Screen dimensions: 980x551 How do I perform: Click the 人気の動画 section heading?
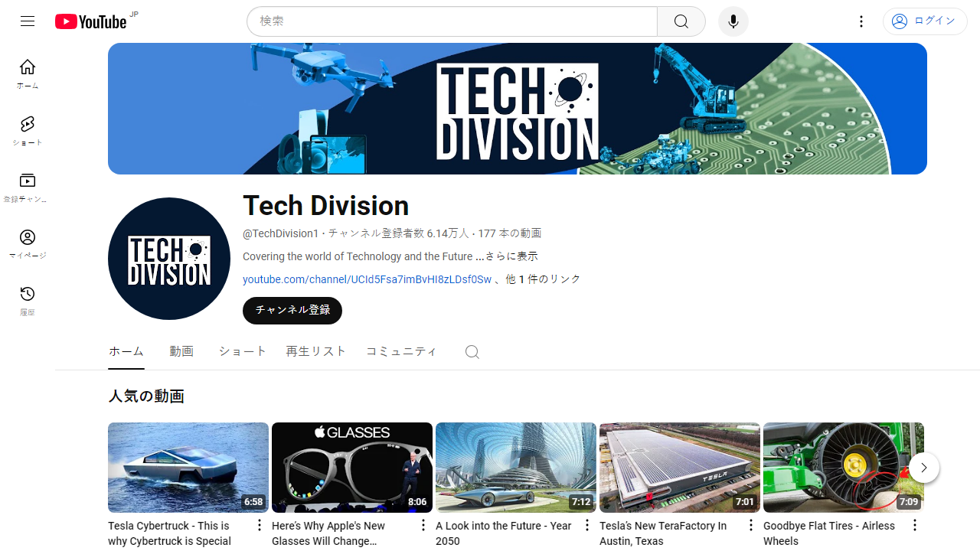point(146,396)
